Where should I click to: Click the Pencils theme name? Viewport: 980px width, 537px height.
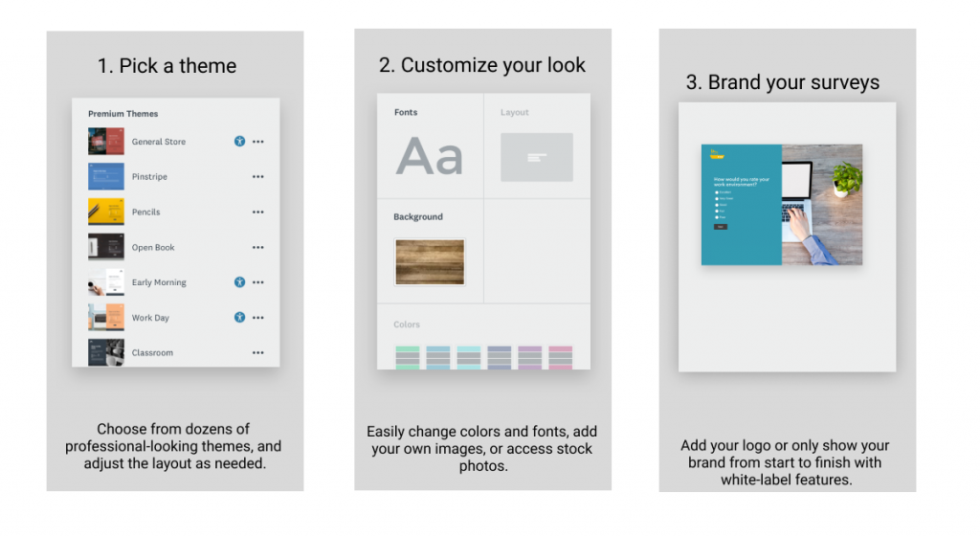pyautogui.click(x=145, y=212)
